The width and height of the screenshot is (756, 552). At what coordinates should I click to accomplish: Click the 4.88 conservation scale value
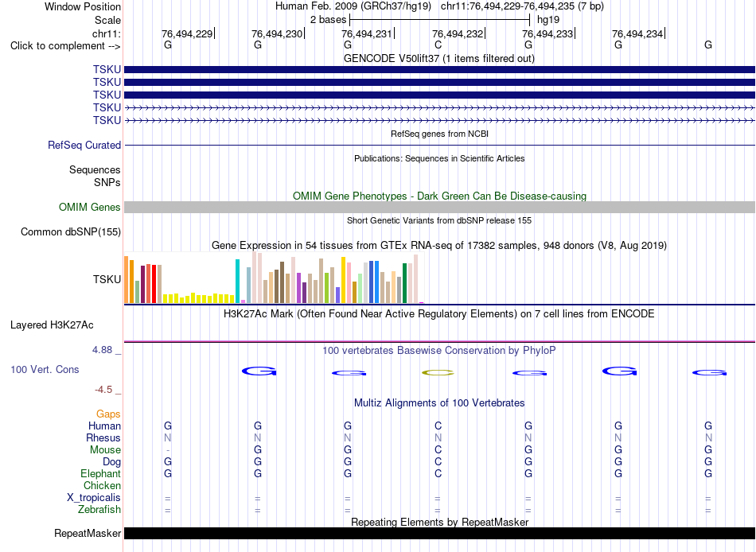102,349
